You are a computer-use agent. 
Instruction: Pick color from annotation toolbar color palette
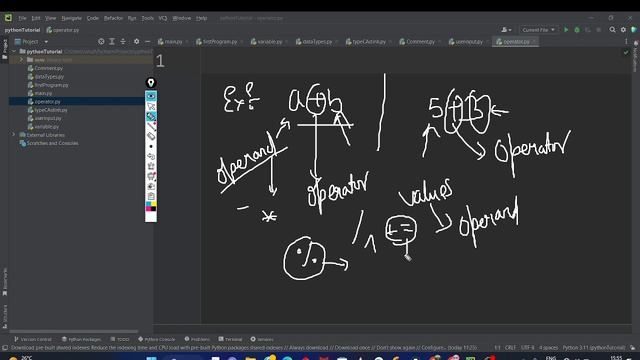click(151, 206)
